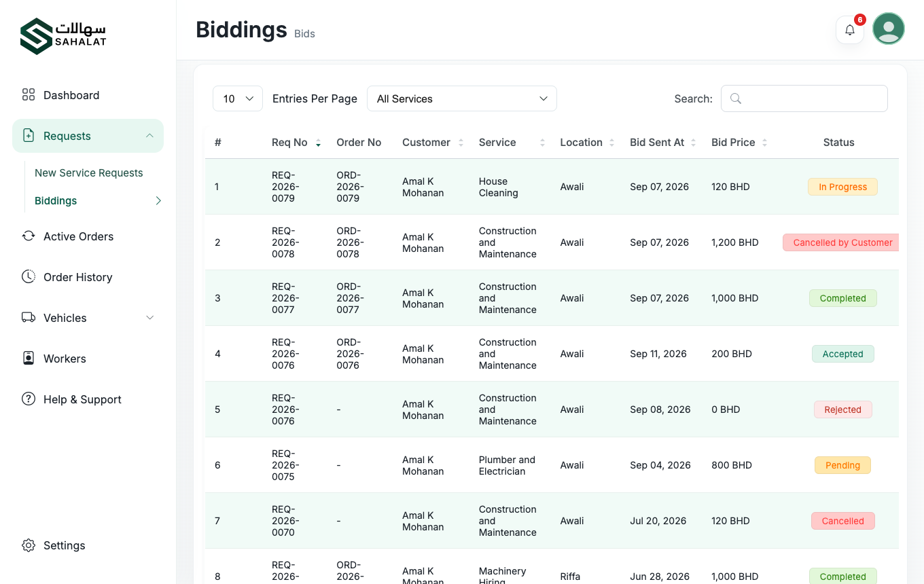Click the Cancelled by Customer status badge
This screenshot has width=924, height=584.
(842, 242)
